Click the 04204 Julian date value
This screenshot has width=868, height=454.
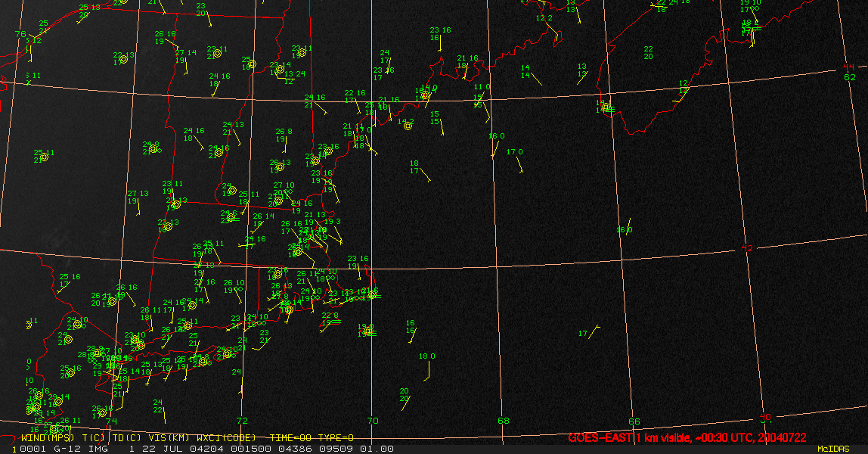(206, 449)
